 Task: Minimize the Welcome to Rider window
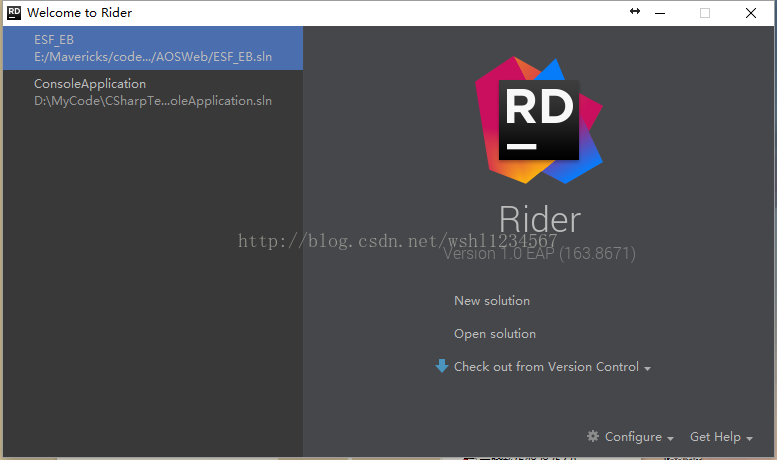[x=660, y=13]
